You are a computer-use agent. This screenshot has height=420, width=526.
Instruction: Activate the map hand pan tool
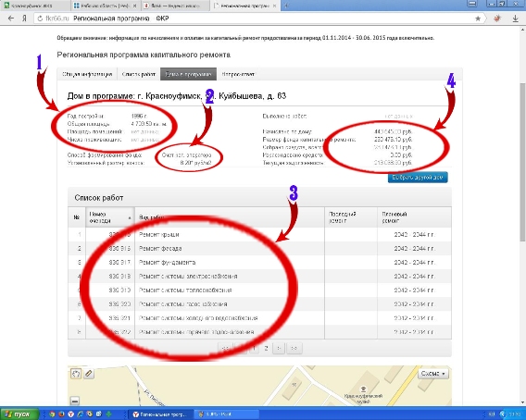[x=76, y=374]
